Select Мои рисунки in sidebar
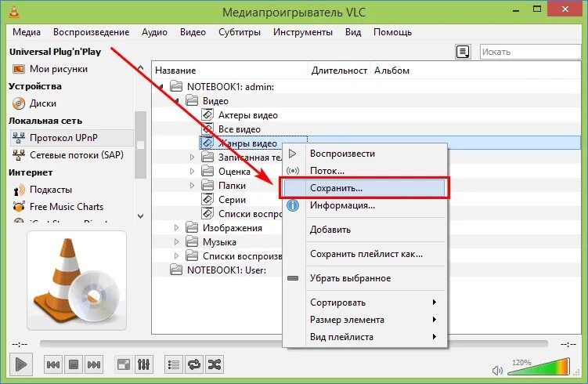Image resolution: width=588 pixels, height=384 pixels. (59, 69)
